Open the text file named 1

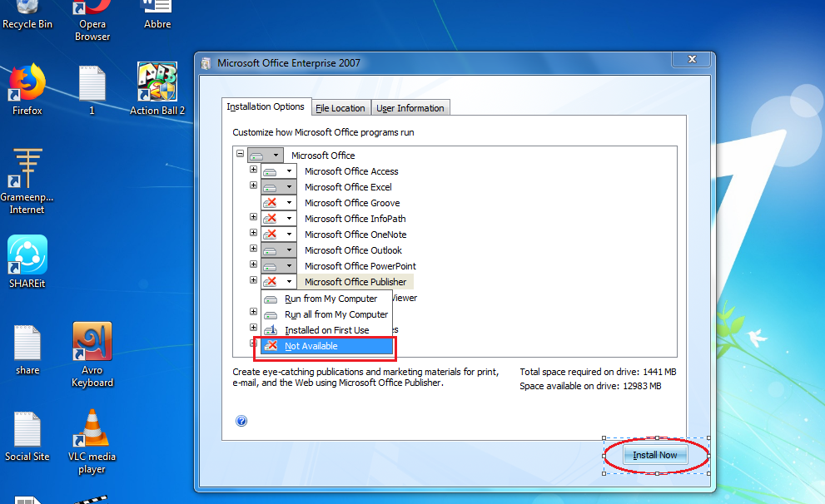[x=92, y=91]
